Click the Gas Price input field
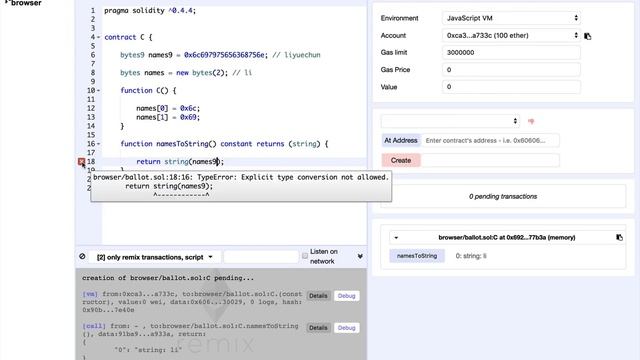640x360 pixels. pos(511,70)
